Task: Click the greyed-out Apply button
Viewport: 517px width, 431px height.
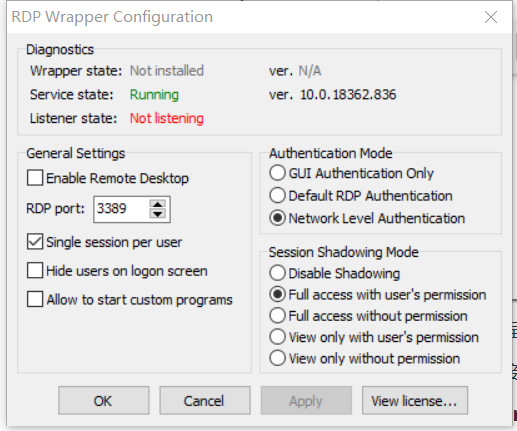Action: click(x=306, y=400)
